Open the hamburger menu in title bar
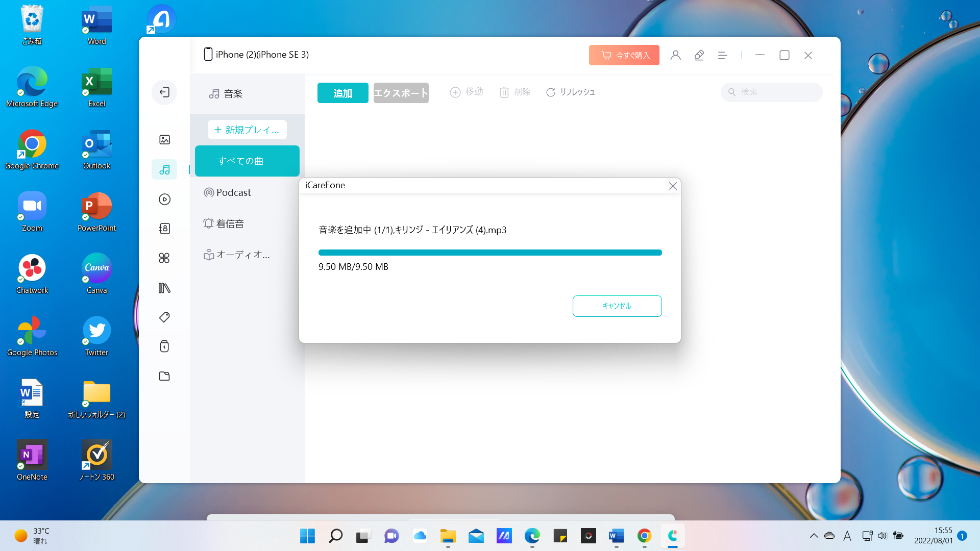The image size is (980, 551). coord(722,55)
